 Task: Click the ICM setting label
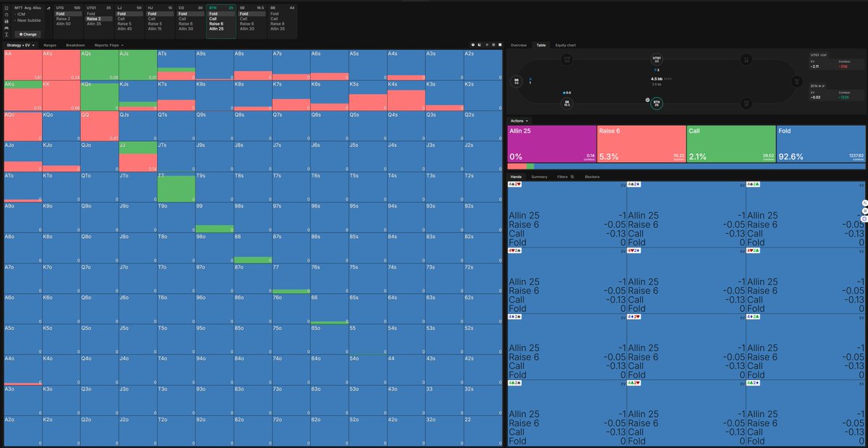(x=20, y=14)
